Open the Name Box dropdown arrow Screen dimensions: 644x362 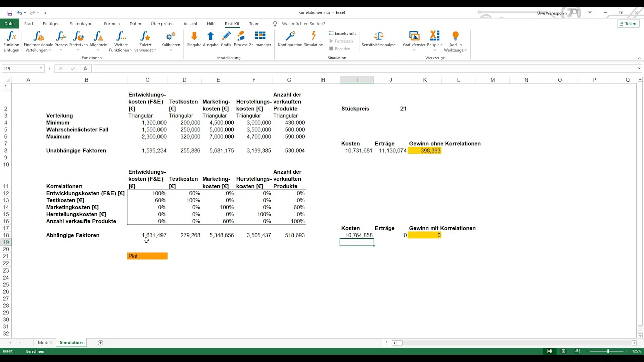[x=41, y=68]
